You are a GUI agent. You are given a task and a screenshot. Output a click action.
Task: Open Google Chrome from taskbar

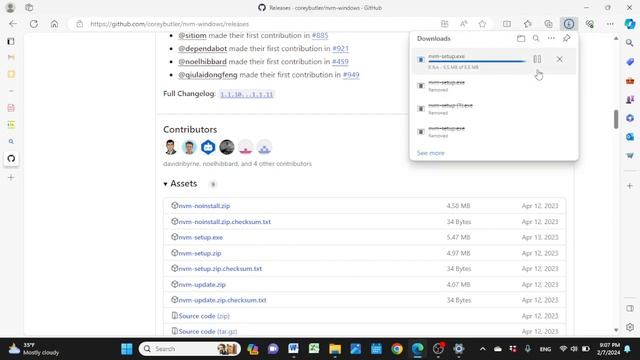397,349
